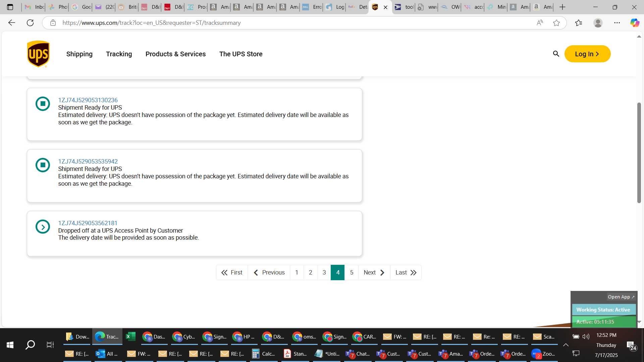Image resolution: width=644 pixels, height=362 pixels.
Task: Open the browser profile avatar
Action: tap(598, 23)
